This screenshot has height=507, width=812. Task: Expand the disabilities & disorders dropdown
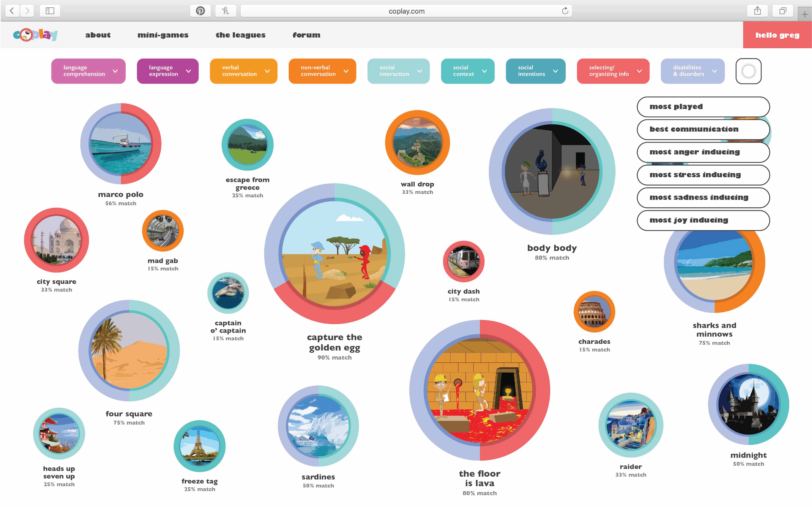[693, 71]
